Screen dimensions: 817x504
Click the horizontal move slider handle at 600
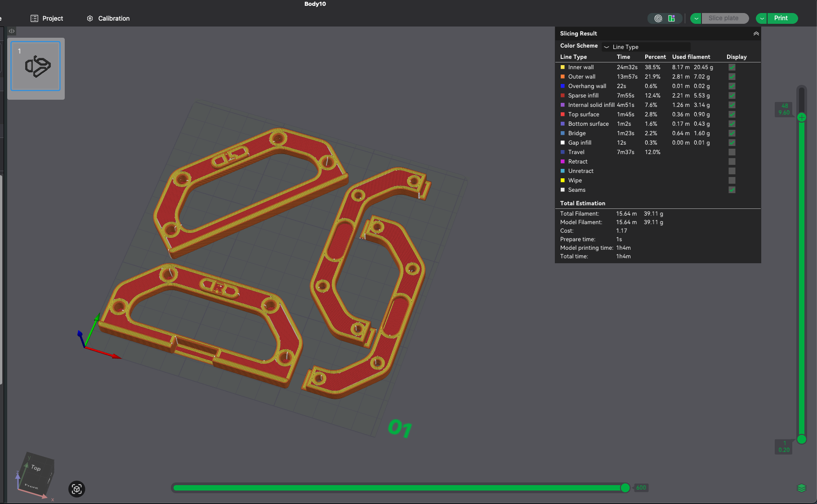point(625,488)
